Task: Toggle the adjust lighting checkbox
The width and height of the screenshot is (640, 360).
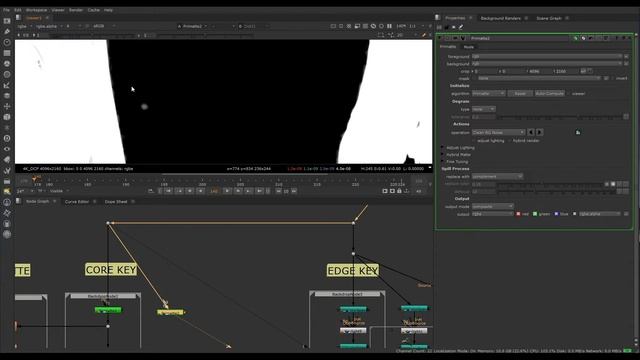Action: [x=474, y=140]
